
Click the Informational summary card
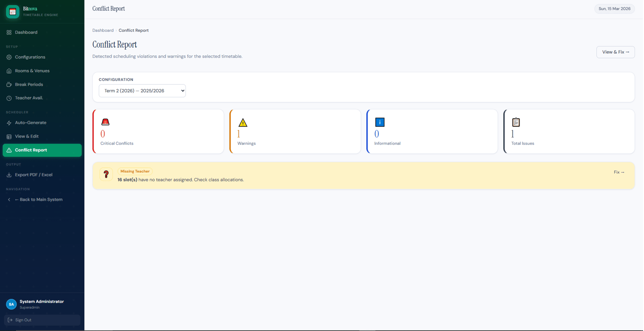pyautogui.click(x=432, y=131)
